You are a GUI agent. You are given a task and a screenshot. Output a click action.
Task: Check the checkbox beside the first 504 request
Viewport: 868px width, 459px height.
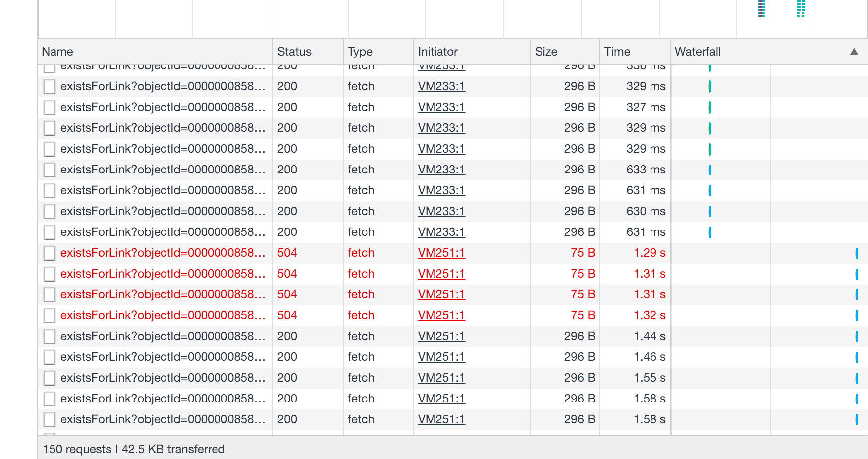click(49, 253)
